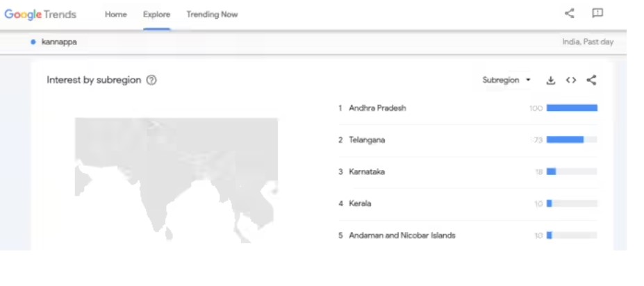Open the Karnataka subregion entry
The image size is (644, 286).
367,172
